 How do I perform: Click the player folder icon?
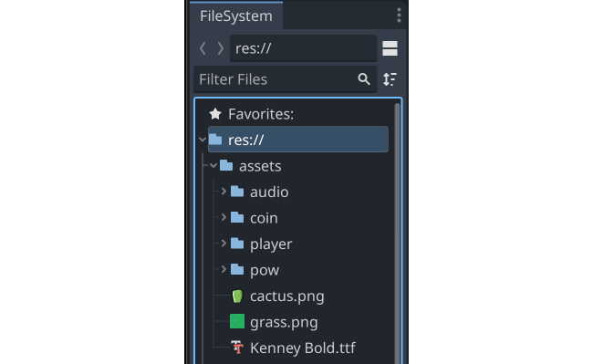coord(237,244)
